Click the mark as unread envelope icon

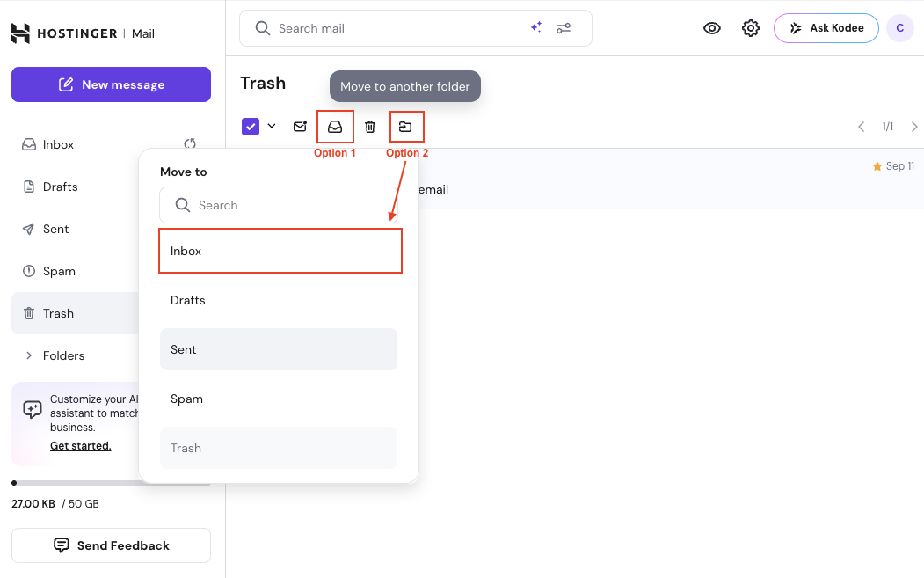(300, 127)
